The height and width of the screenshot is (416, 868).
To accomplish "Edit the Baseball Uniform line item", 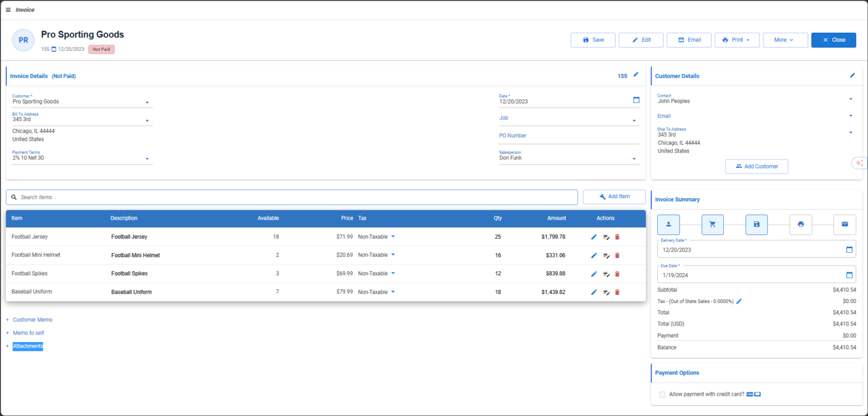I will [x=594, y=292].
